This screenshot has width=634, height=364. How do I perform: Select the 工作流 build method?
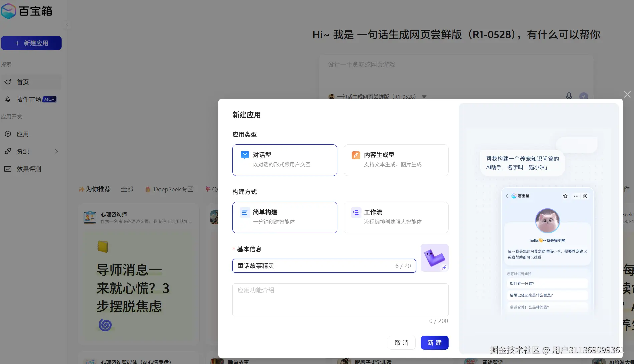(396, 217)
